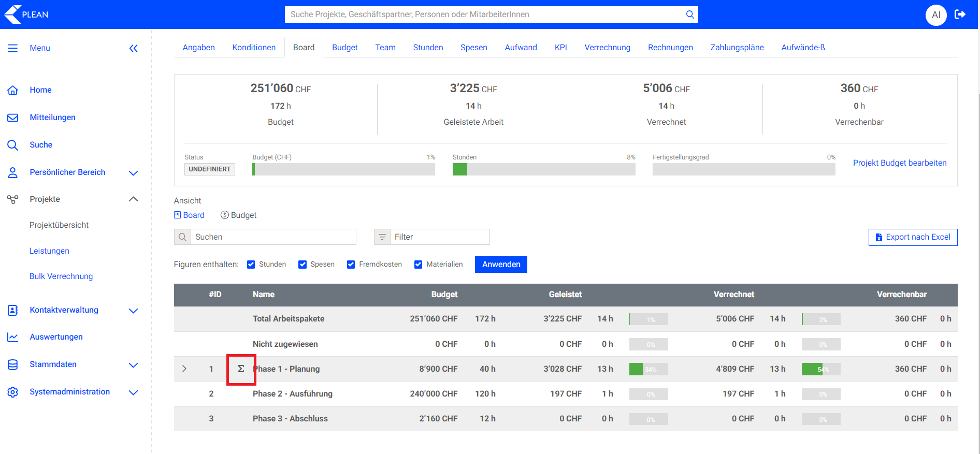Click the Mitteilungen envelope icon
This screenshot has width=980, height=454.
pyautogui.click(x=13, y=118)
